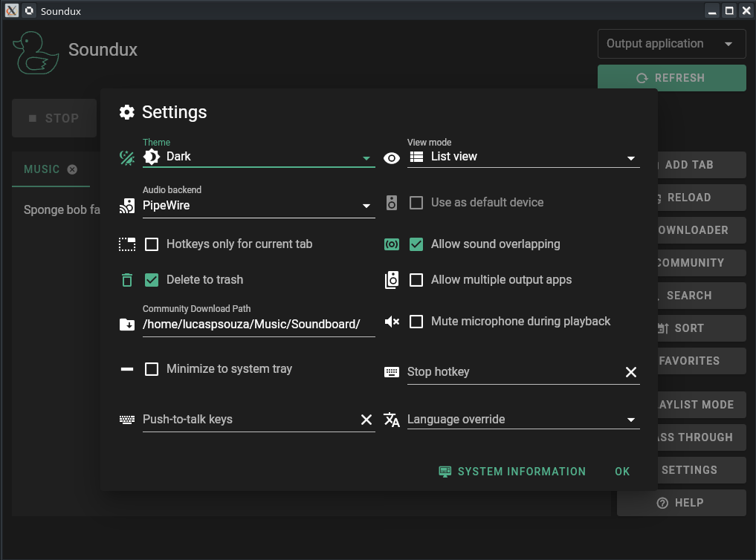The image size is (756, 560).
Task: Enable Mute microphone during playback
Action: [416, 321]
